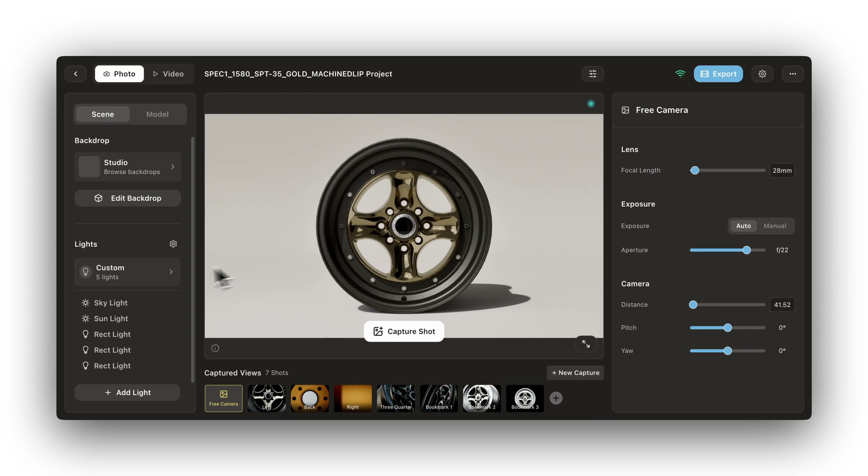868x476 pixels.
Task: Open project settings gear in header
Action: (762, 74)
